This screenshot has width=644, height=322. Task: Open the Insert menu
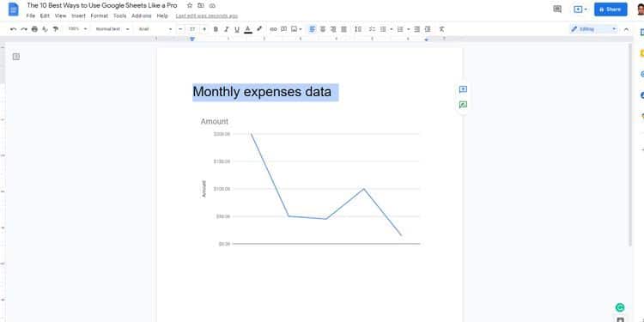coord(78,16)
